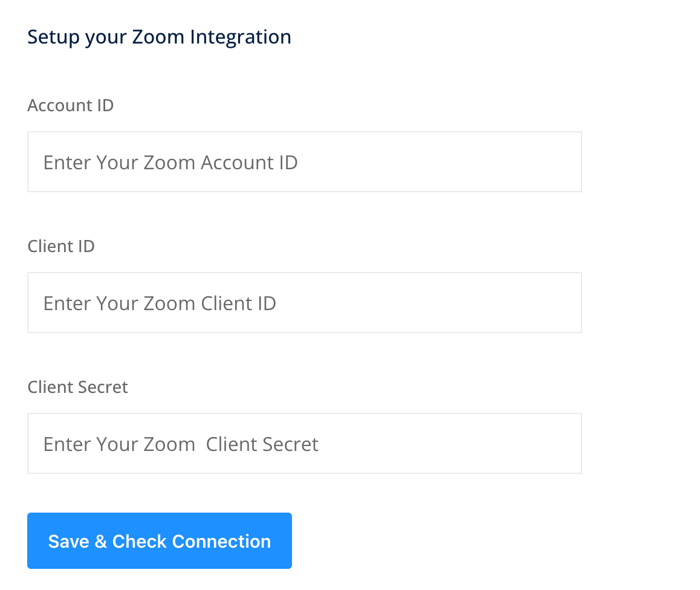700x590 pixels.
Task: Place cursor in the Zoom Client ID box
Action: tap(304, 303)
